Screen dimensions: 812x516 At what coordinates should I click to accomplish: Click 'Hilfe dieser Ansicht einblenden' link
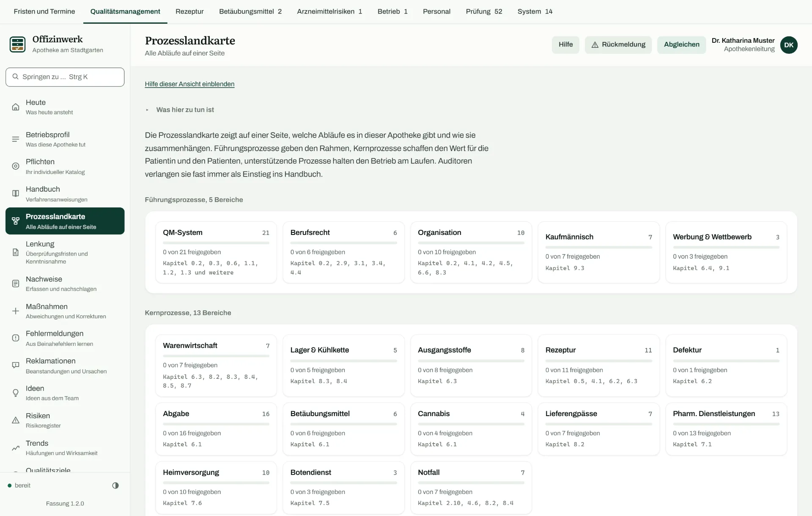[189, 84]
